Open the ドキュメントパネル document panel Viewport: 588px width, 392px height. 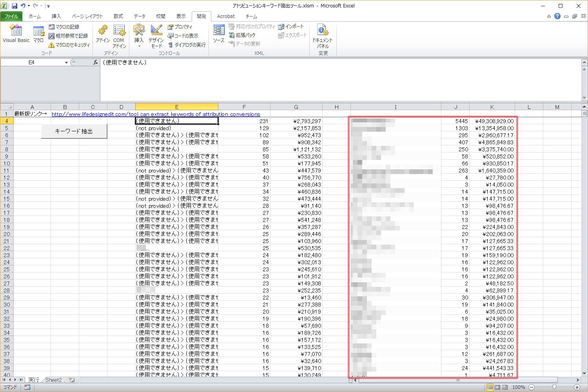[323, 36]
